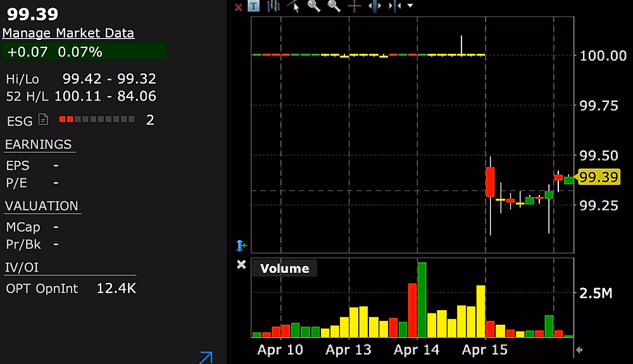Open the Manage Market Data link
This screenshot has width=633, height=364.
68,34
